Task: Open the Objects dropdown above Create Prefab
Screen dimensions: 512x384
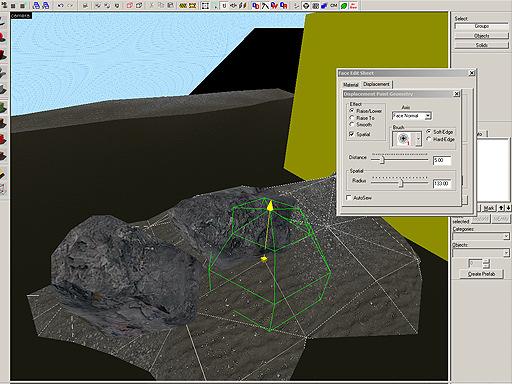Action: click(481, 253)
